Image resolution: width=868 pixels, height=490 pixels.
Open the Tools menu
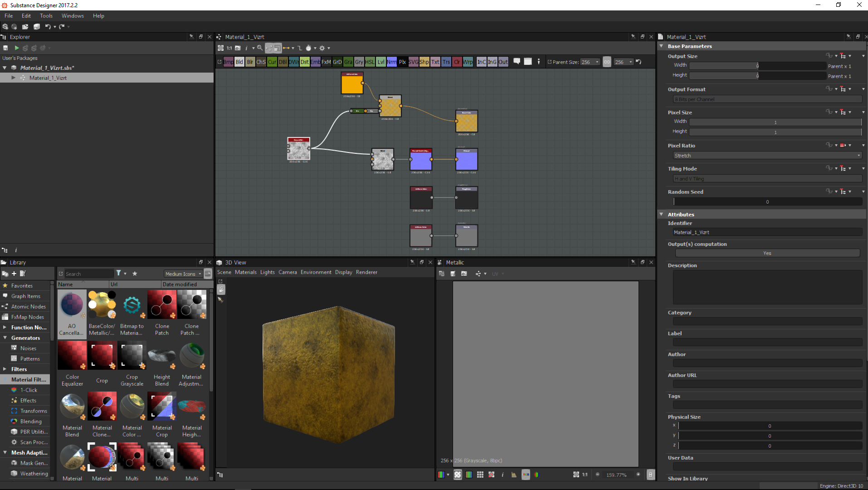pos(46,16)
